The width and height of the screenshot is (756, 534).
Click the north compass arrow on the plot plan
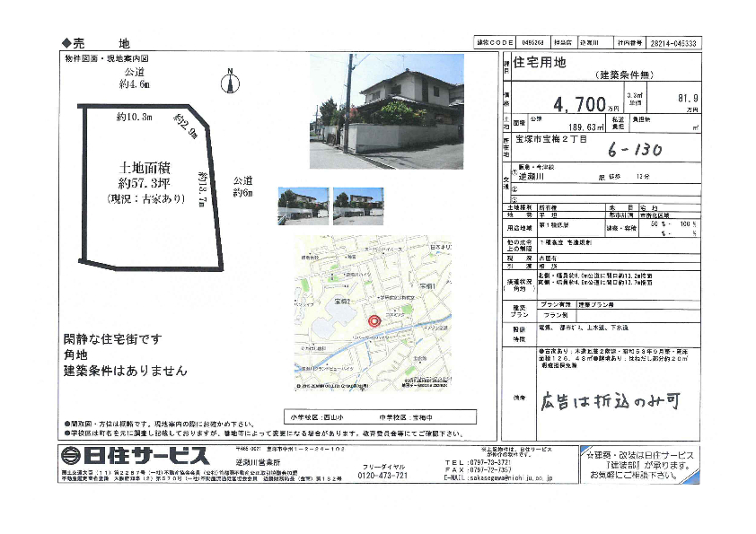[231, 83]
